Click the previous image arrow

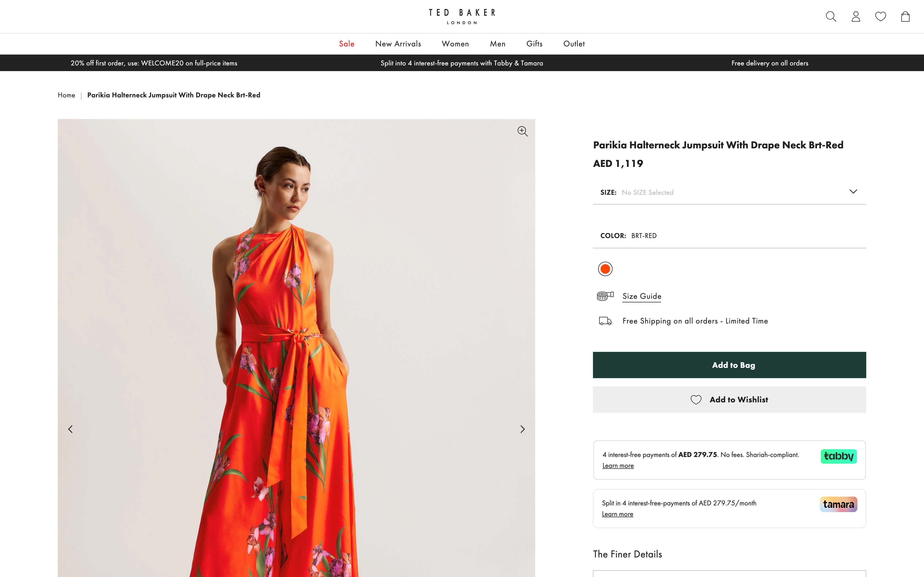[x=71, y=429]
